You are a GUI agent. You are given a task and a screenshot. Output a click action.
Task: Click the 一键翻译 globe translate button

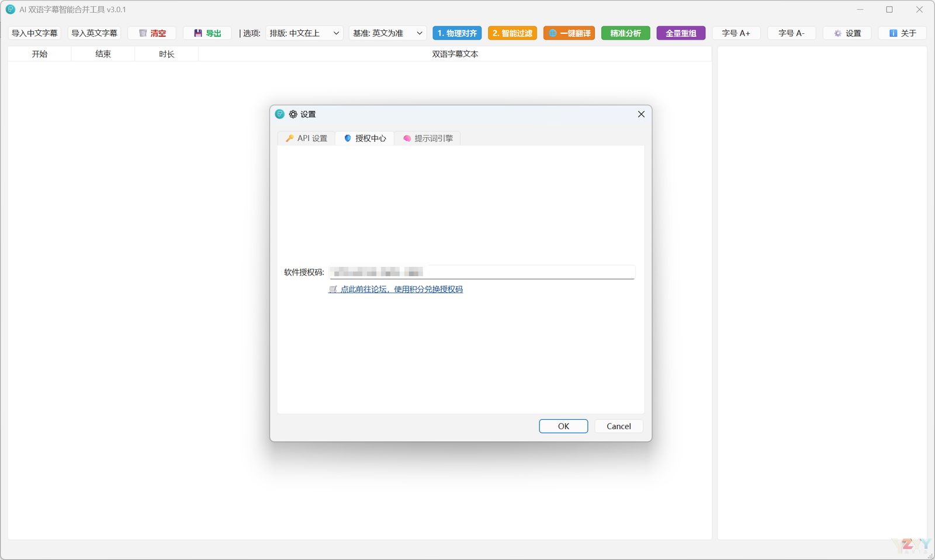569,33
